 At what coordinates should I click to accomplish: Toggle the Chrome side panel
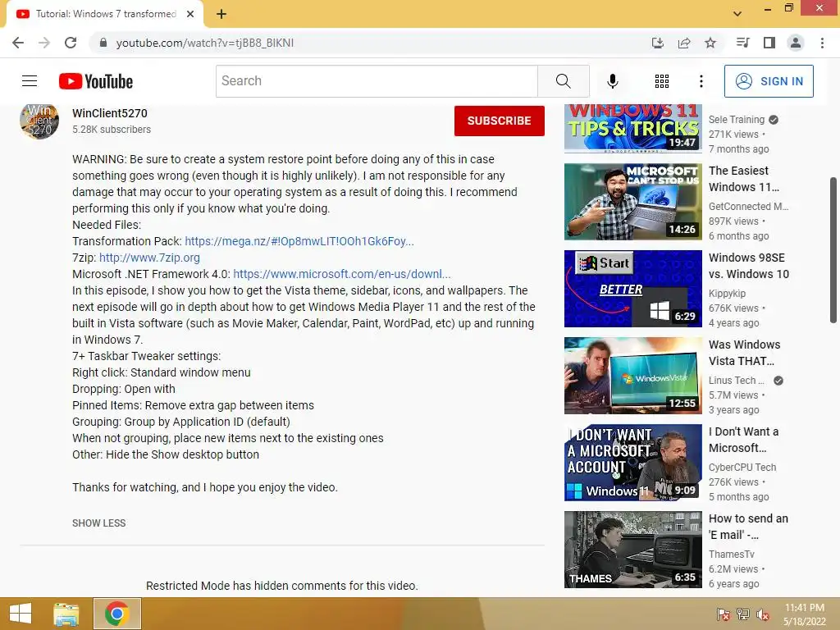click(x=769, y=43)
